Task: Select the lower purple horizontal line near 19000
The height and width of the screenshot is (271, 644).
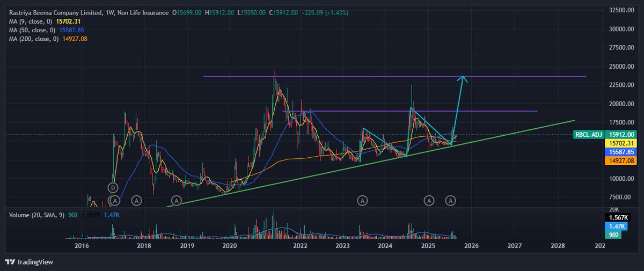Action: click(410, 111)
